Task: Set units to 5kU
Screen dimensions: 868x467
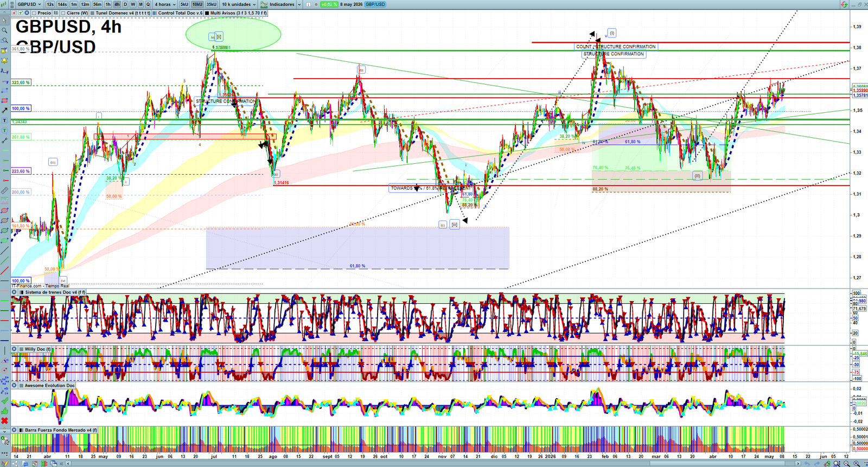Action: [184, 4]
